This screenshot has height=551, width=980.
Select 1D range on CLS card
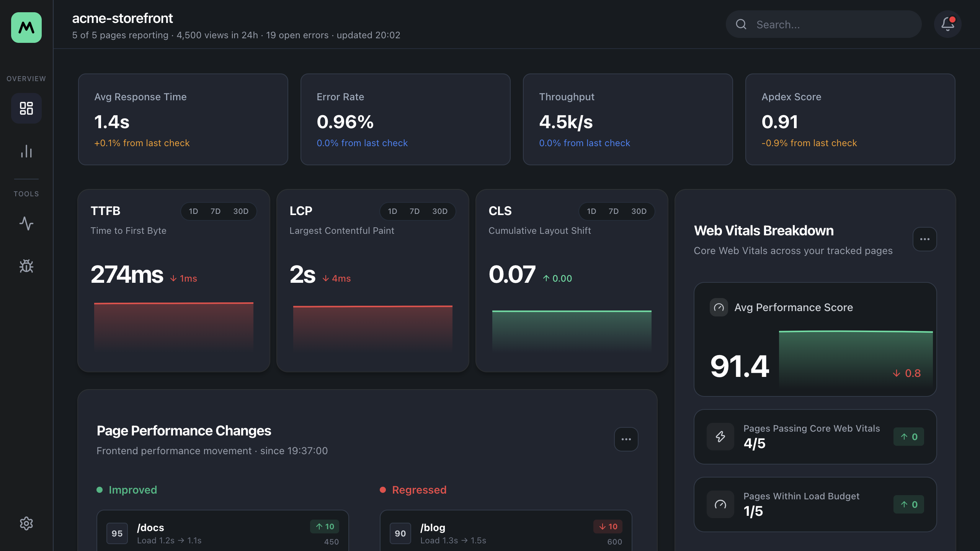point(591,211)
